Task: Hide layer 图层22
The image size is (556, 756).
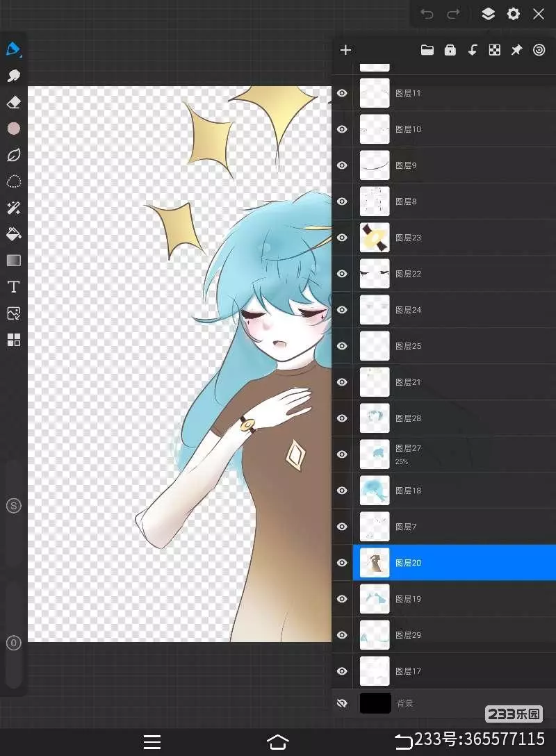Action: (342, 273)
